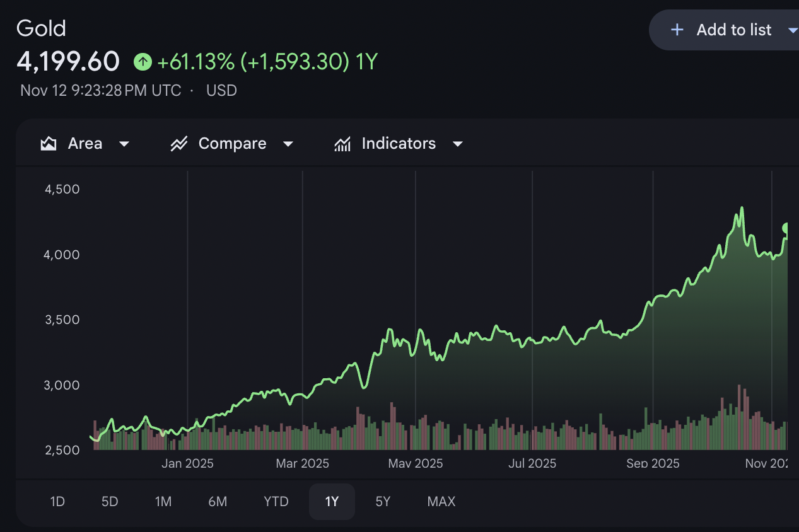Show the MAX time range
The image size is (799, 532).
pos(441,502)
